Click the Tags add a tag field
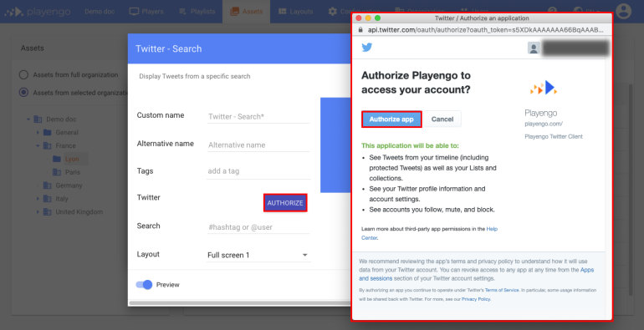Viewport: 644px width, 330px height. click(x=258, y=171)
